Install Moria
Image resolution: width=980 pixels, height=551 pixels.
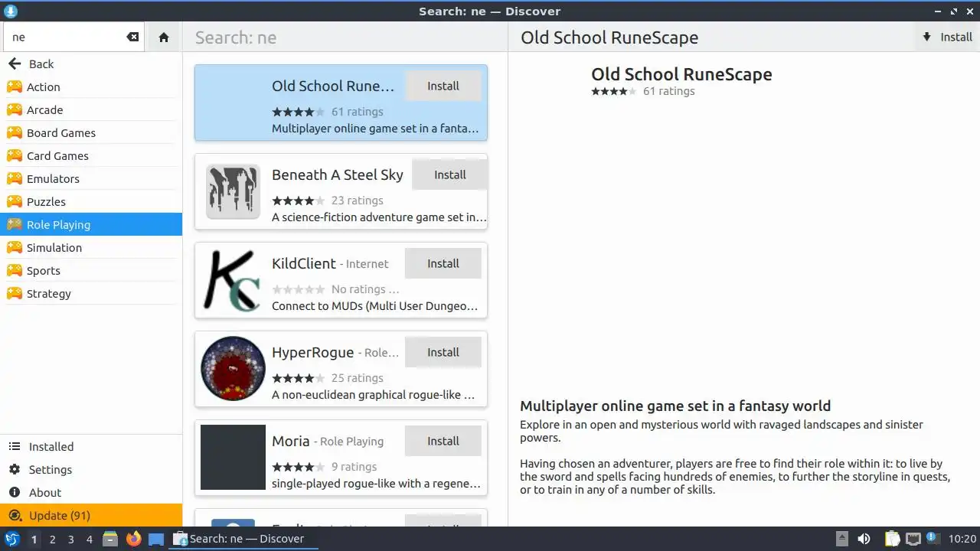443,441
